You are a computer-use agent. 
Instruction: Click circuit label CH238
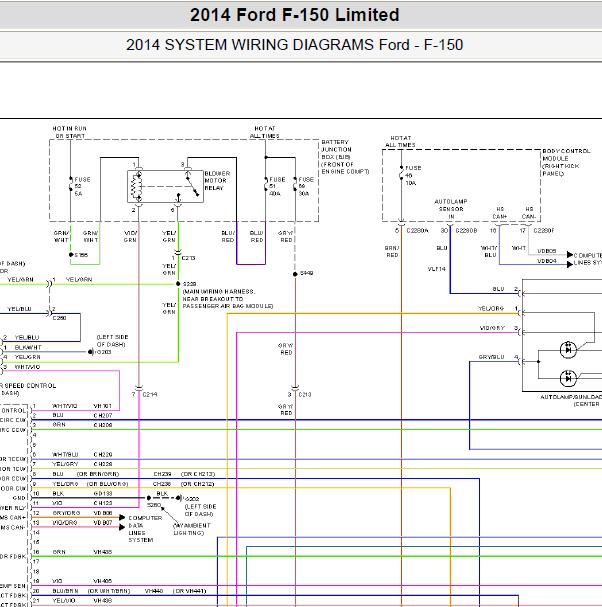pos(162,484)
